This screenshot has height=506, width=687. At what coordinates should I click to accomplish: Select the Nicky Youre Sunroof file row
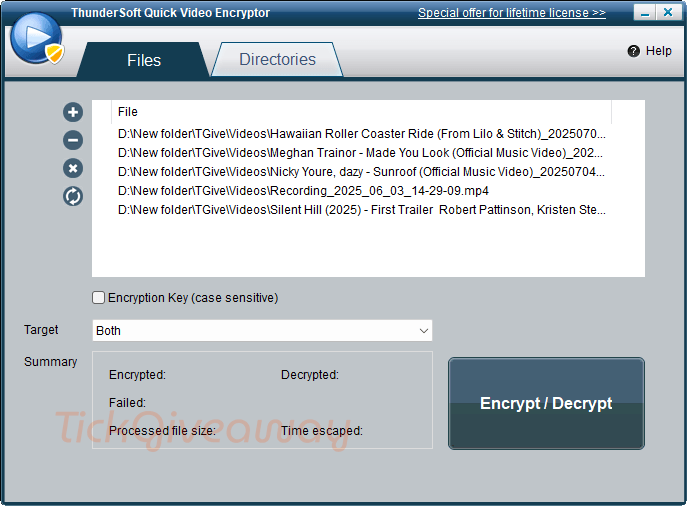click(361, 172)
